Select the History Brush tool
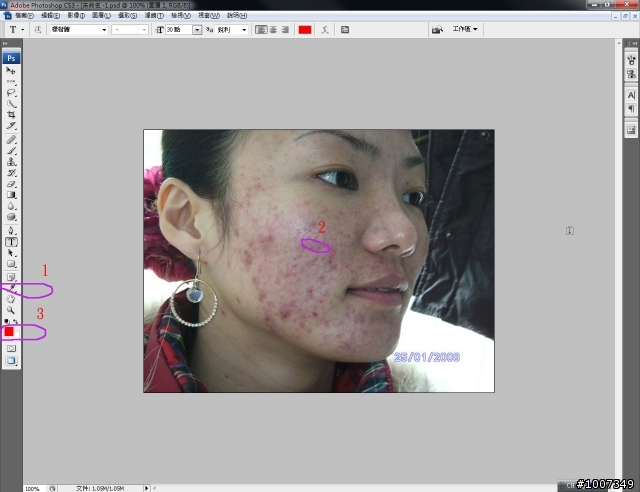Screen dimensions: 640x492 click(11, 173)
